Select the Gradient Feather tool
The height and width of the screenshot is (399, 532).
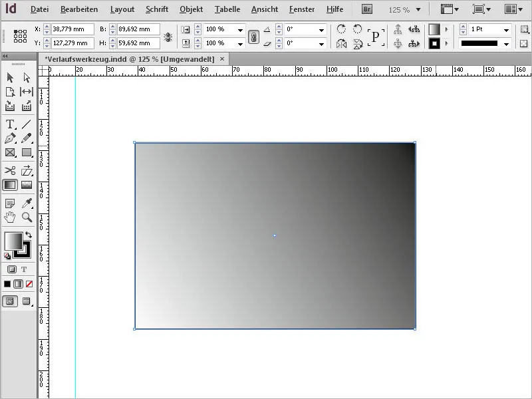pos(27,185)
